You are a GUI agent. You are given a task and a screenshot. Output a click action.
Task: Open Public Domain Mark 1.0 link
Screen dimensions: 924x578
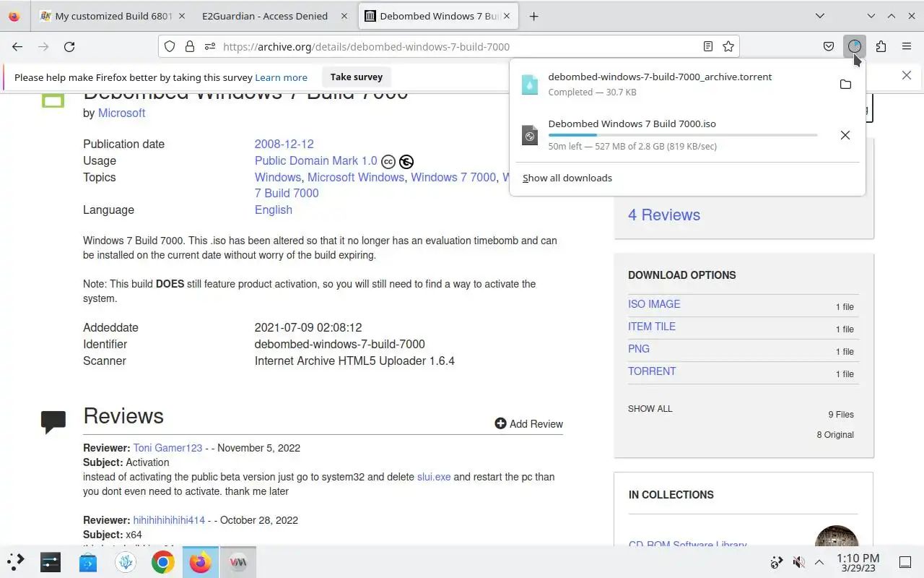pos(315,160)
